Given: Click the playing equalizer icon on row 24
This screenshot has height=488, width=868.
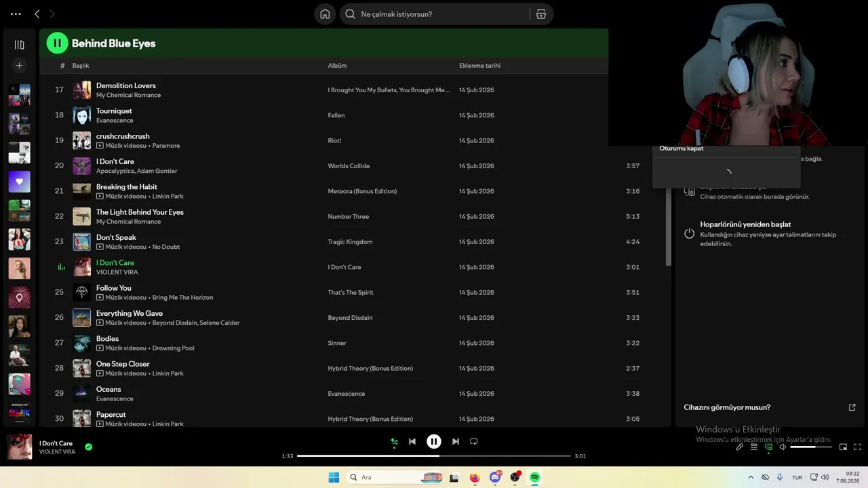Looking at the screenshot, I should tap(61, 267).
